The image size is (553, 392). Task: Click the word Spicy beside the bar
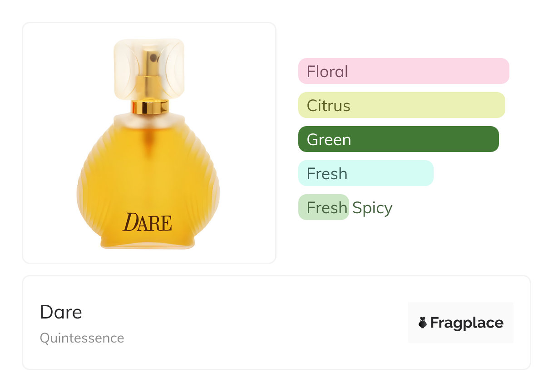pyautogui.click(x=372, y=208)
